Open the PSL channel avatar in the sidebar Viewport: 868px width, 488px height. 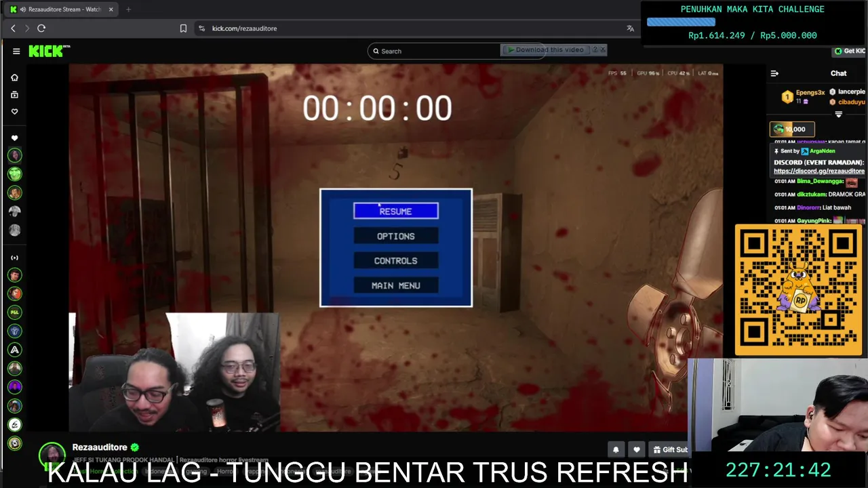click(14, 312)
